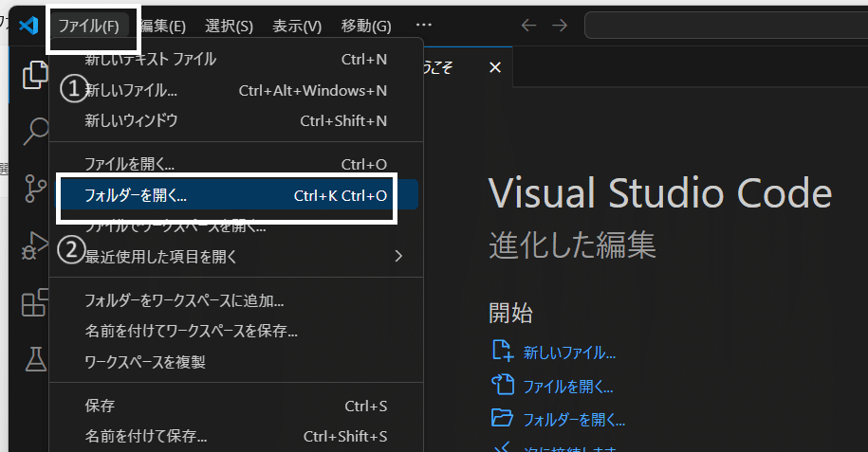Click the 新しいファイル... link on Welcome page
The height and width of the screenshot is (452, 868).
coord(569,353)
